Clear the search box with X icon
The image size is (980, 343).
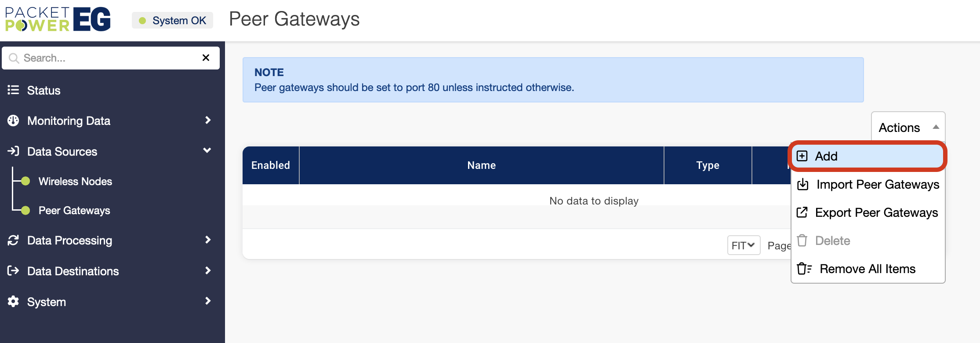(206, 58)
